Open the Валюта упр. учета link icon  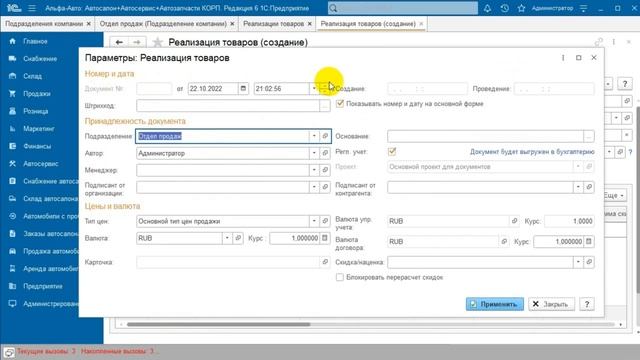(515, 221)
